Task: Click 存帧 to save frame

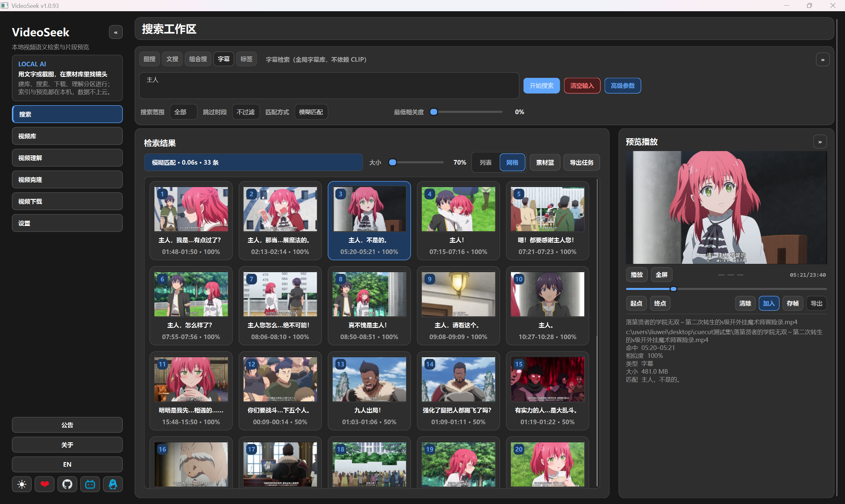Action: (x=793, y=303)
